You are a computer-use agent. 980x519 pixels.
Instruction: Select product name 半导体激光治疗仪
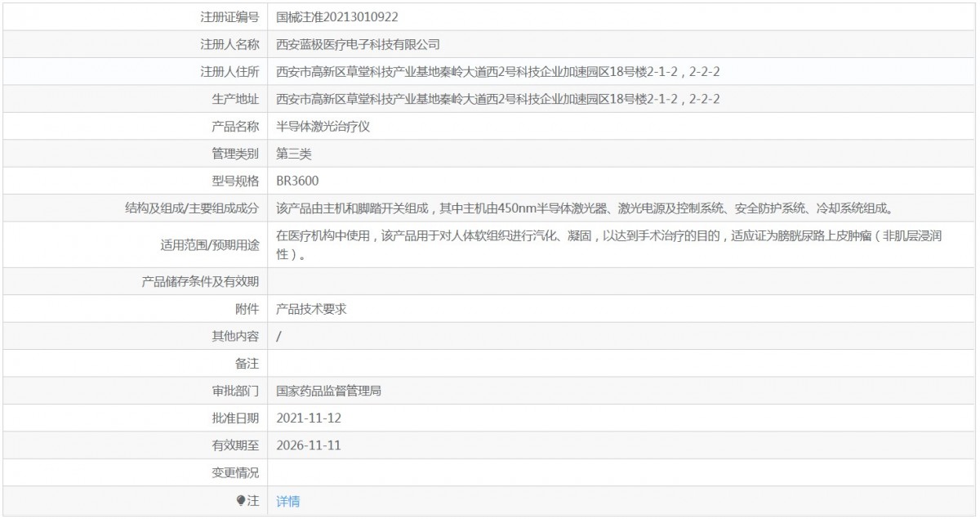324,127
